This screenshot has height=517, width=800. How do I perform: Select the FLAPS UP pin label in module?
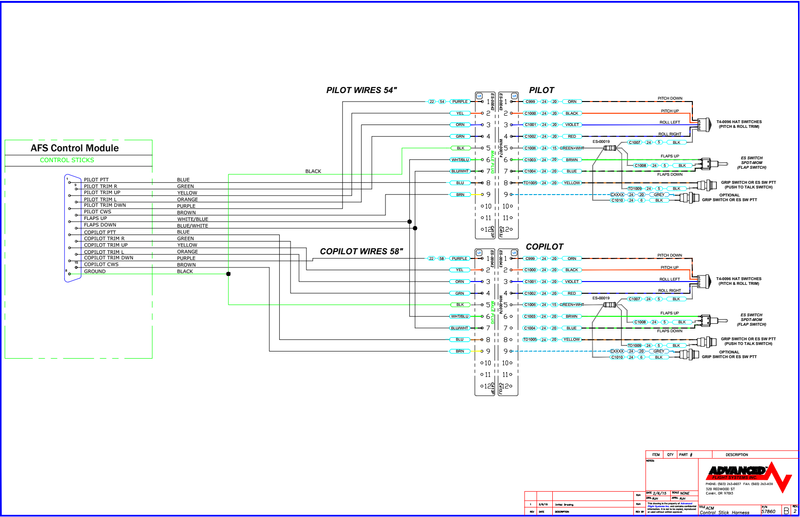point(98,218)
